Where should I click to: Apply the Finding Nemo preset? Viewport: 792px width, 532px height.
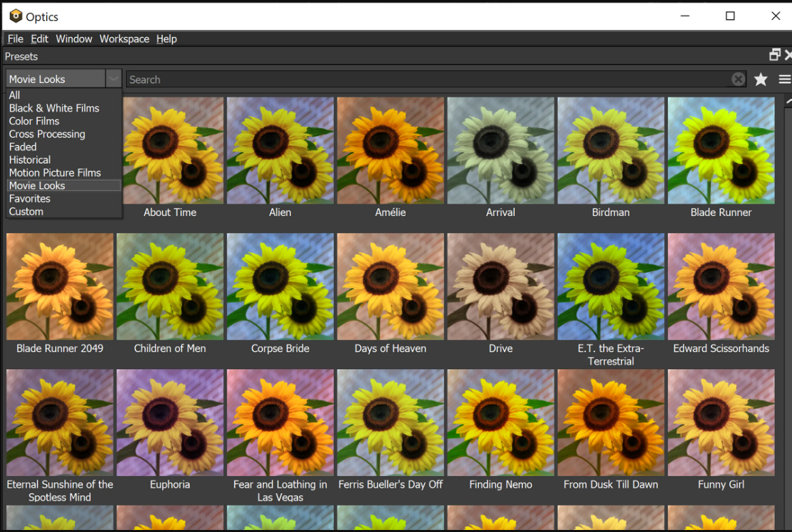coord(501,422)
